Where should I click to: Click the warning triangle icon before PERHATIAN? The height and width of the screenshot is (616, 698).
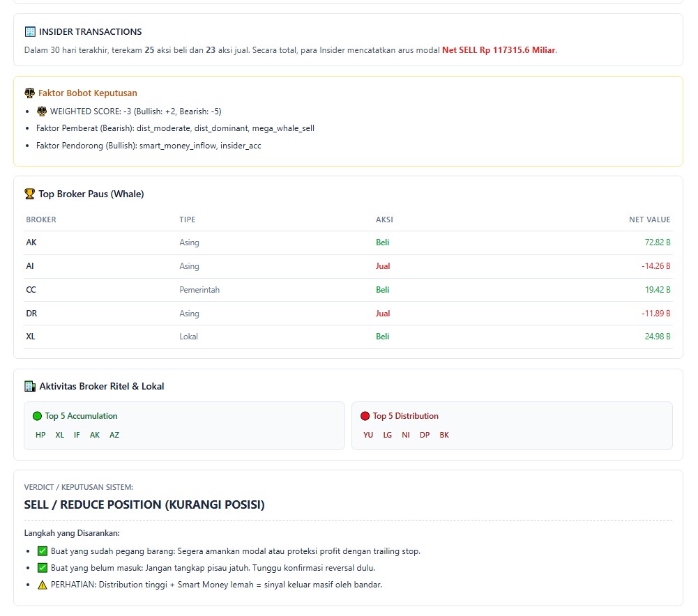point(43,585)
